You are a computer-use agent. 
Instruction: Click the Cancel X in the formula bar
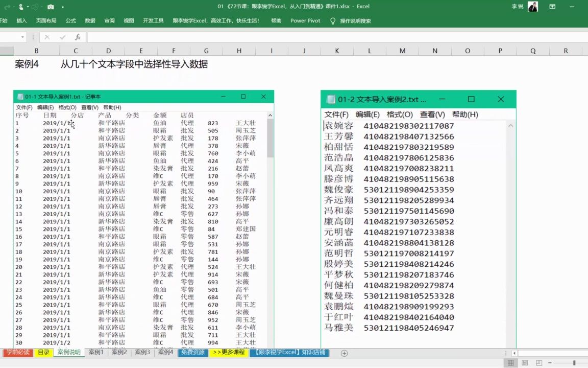[46, 37]
